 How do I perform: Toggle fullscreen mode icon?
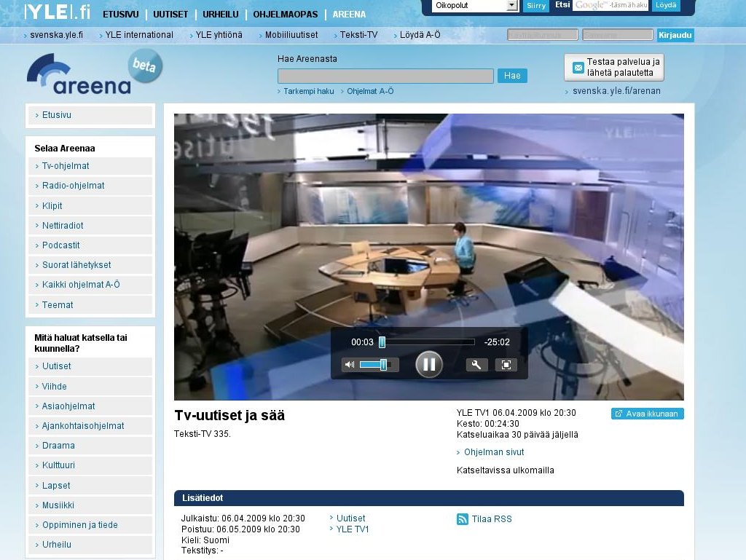click(506, 365)
